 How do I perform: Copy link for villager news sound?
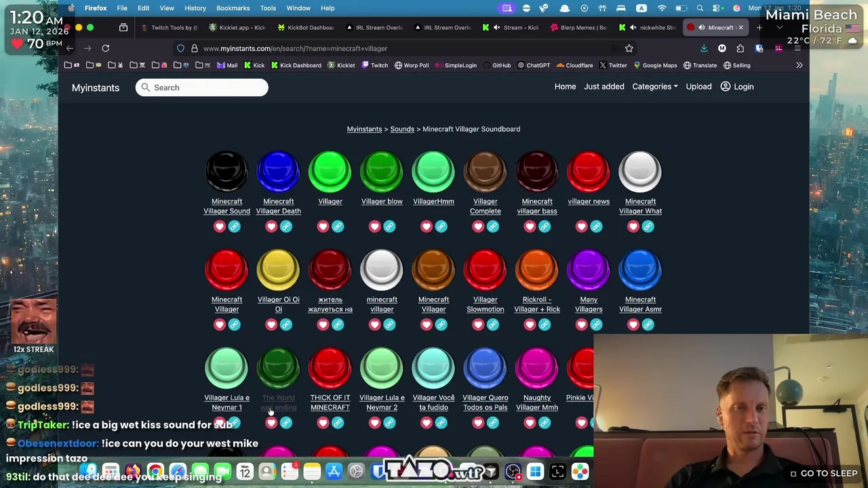click(596, 226)
